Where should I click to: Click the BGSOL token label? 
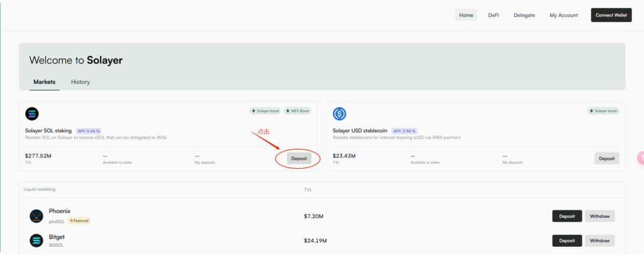(56, 245)
